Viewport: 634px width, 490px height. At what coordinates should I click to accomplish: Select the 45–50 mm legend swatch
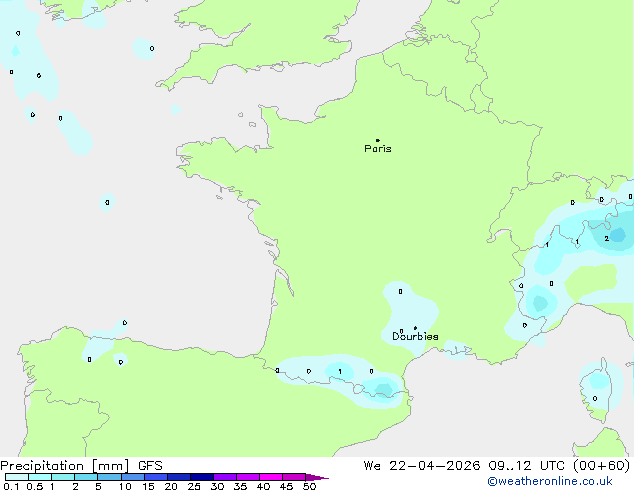tap(294, 477)
